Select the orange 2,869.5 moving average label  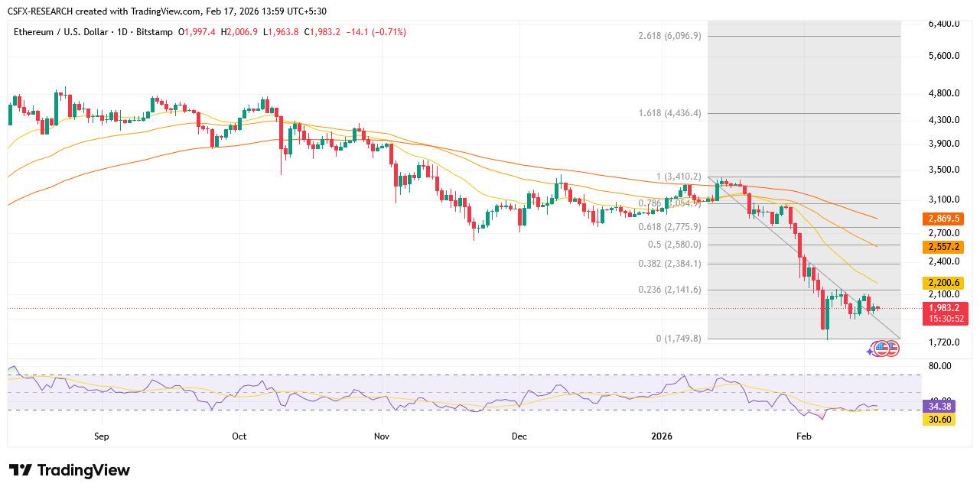[944, 219]
